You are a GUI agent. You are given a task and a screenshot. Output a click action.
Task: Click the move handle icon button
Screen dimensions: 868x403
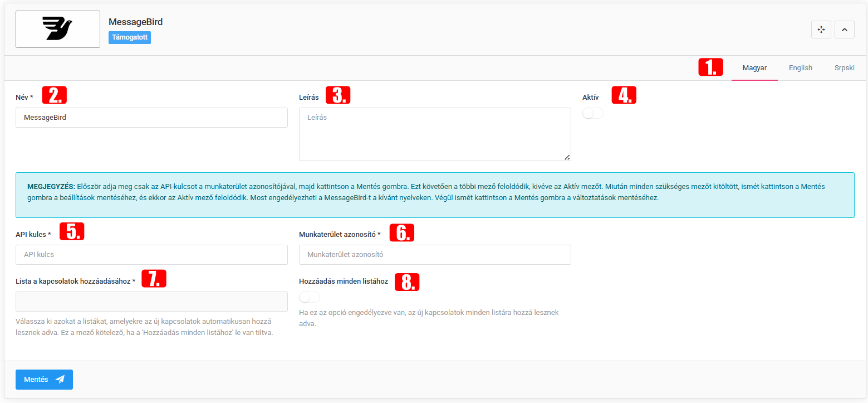coord(821,30)
